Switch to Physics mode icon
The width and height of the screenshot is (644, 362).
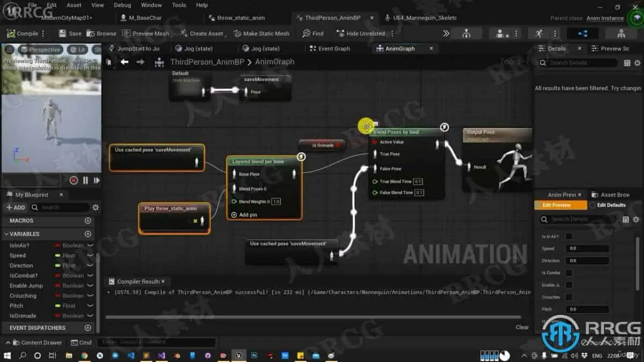[621, 33]
